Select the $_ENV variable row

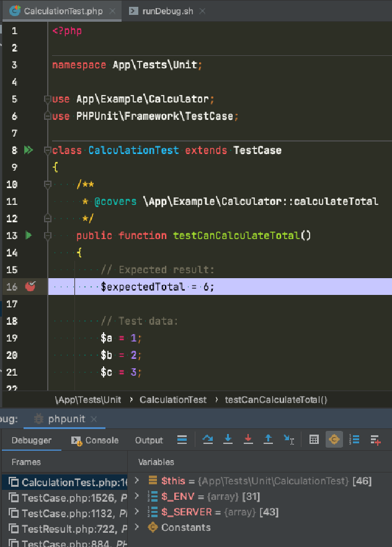[x=260, y=496]
